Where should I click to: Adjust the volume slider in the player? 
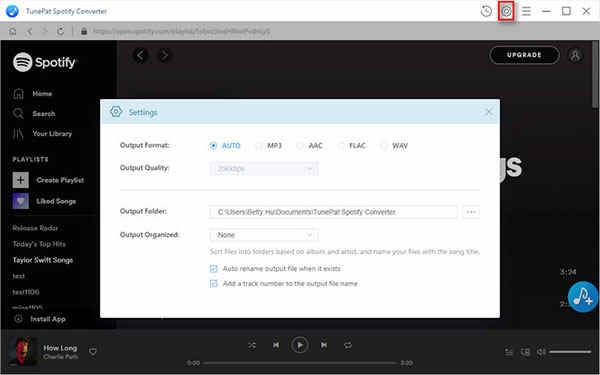(x=570, y=352)
